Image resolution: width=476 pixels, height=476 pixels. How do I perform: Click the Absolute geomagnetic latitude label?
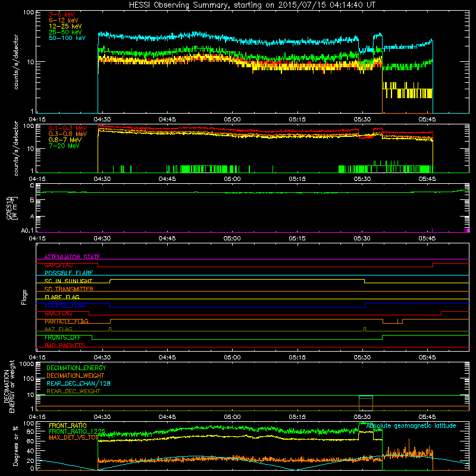tap(411, 426)
